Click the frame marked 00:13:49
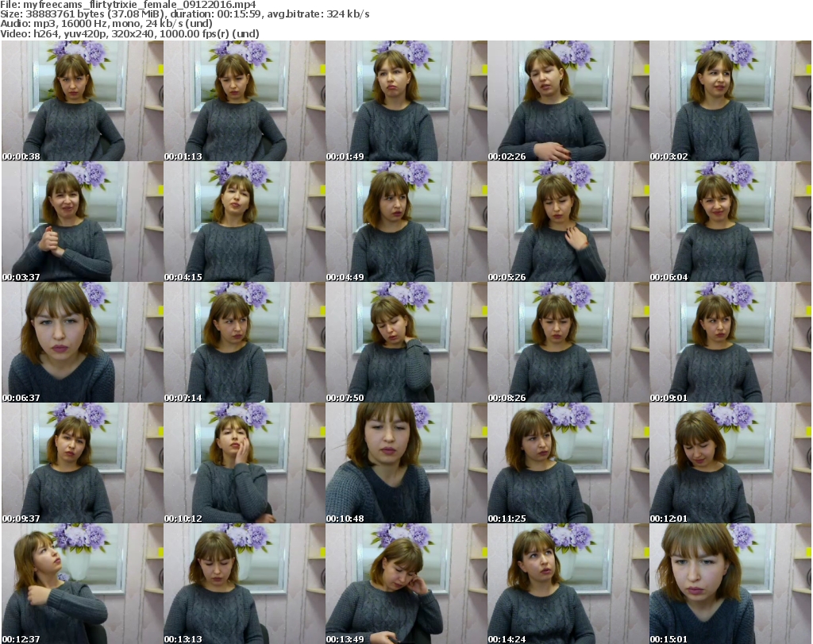Screen dimensions: 813x644 point(406,584)
